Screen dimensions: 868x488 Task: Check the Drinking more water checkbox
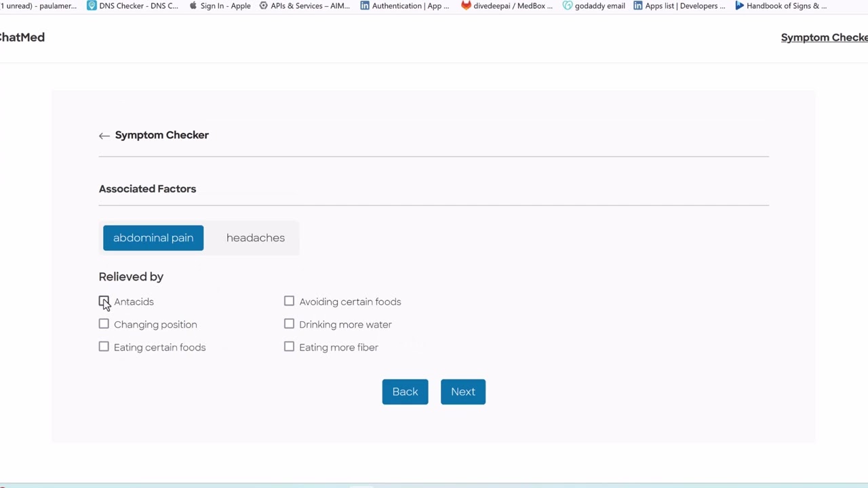click(x=289, y=324)
